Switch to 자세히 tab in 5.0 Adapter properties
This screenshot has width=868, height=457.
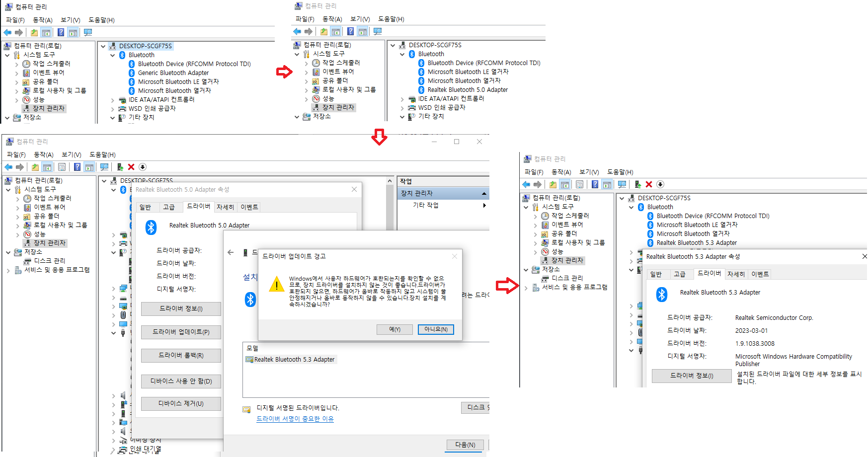click(x=225, y=207)
